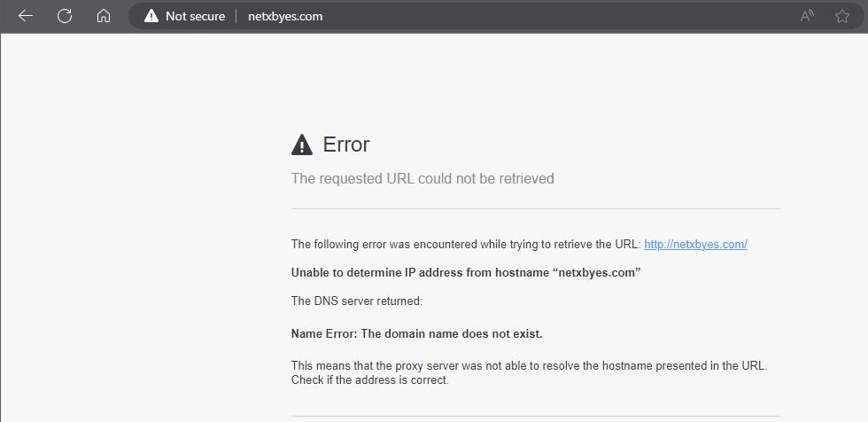Screen dimensions: 868x422
Task: Click the "This means that the proxy server" line
Action: [528, 365]
